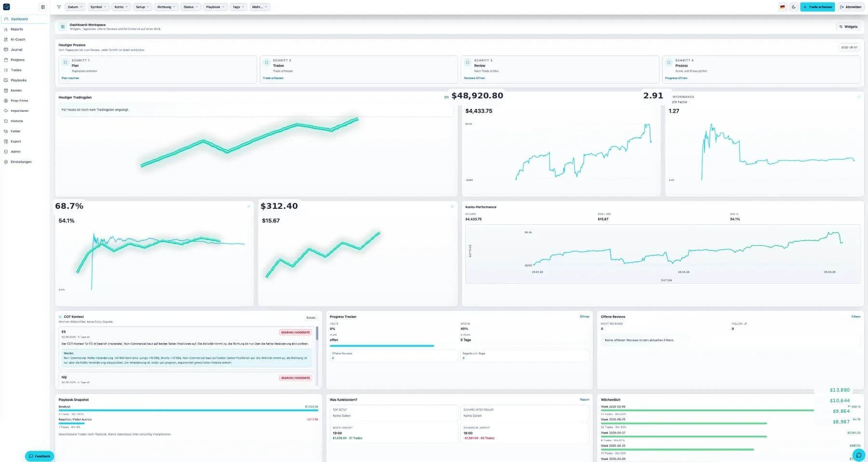Image resolution: width=868 pixels, height=462 pixels.
Task: Click the Importieren sidebar icon
Action: 6,110
